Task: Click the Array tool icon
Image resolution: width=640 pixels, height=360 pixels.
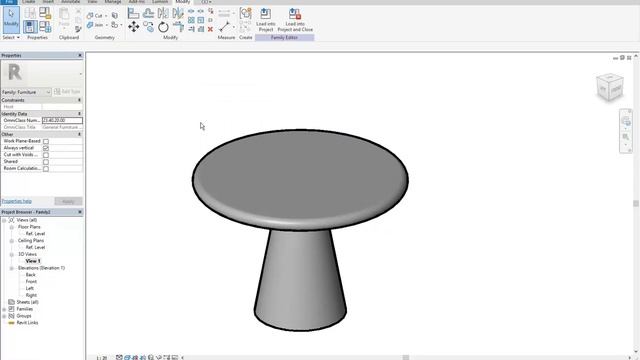Action: click(191, 20)
